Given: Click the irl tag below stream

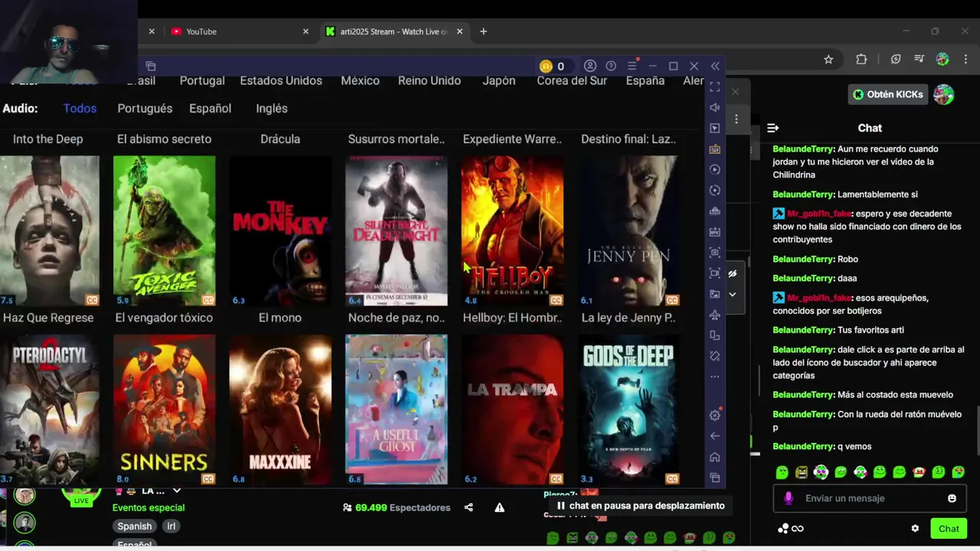Looking at the screenshot, I should pos(171,526).
